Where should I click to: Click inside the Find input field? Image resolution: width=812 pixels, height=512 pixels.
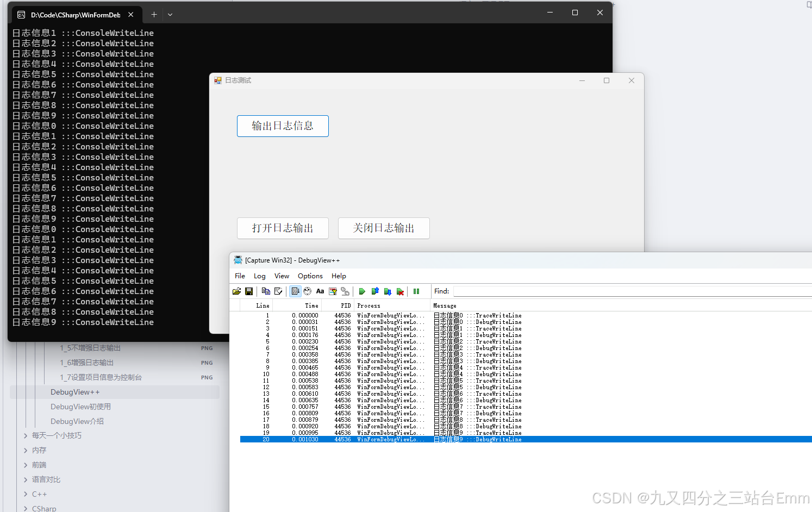pyautogui.click(x=633, y=291)
